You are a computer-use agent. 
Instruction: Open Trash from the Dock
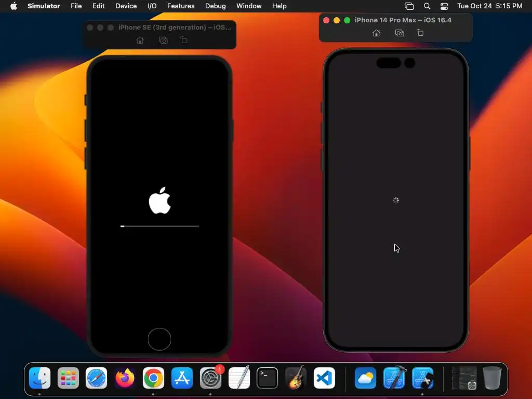pyautogui.click(x=492, y=378)
